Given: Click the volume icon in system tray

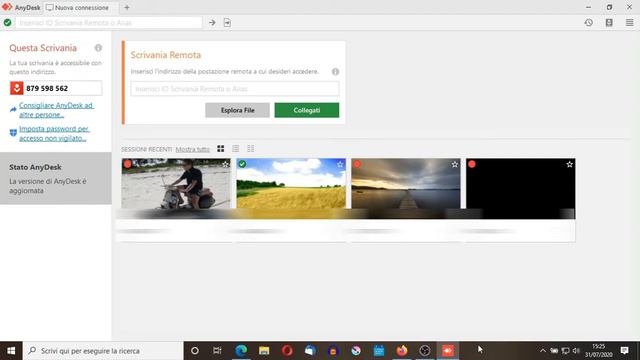Looking at the screenshot, I should (576, 351).
